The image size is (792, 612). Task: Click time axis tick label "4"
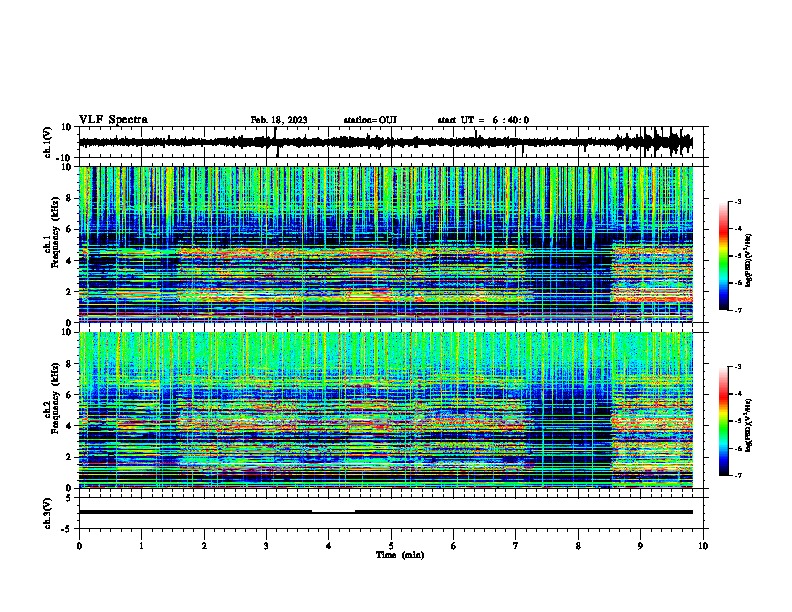(x=329, y=546)
